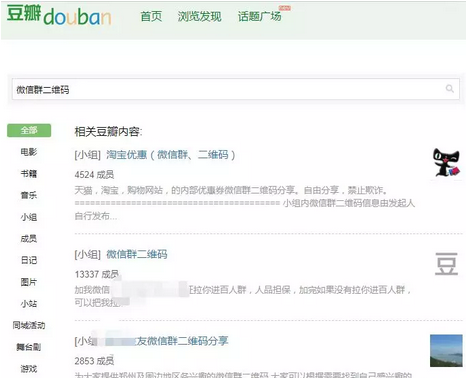Open the Tmall cat group avatar
Viewport: 475px width, 378px height.
pos(446,162)
